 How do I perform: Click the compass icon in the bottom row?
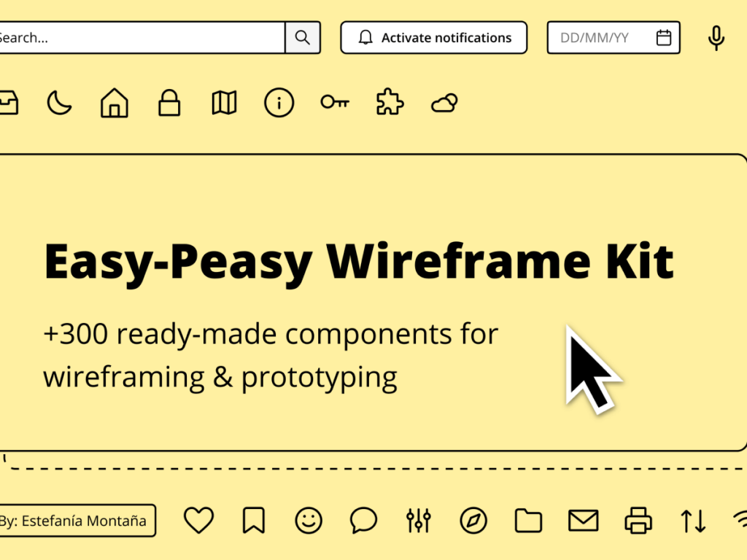point(473,521)
